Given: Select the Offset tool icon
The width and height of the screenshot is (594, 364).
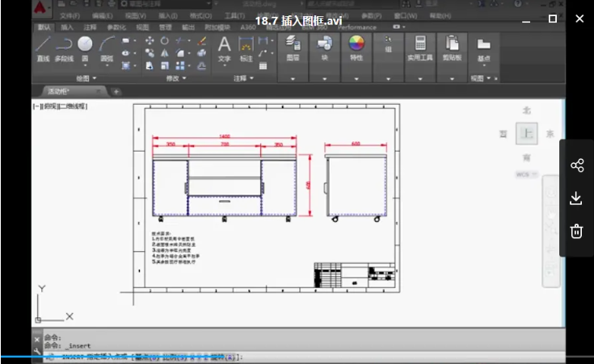Looking at the screenshot, I should 202,66.
